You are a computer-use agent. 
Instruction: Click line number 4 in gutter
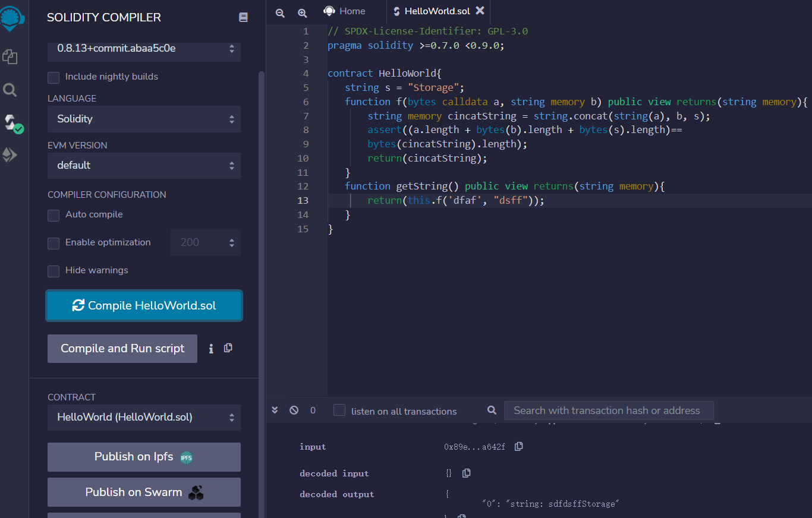point(306,74)
